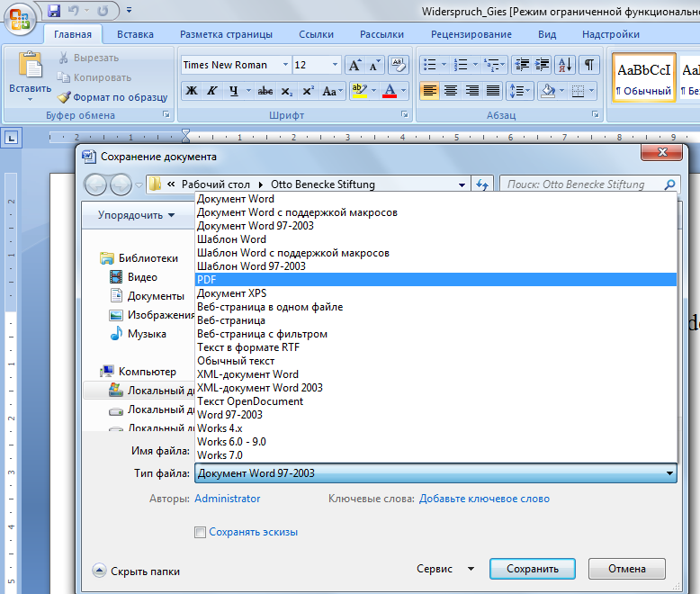Viewport: 700px width, 594px height.
Task: Click the Shrink Font icon
Action: (x=374, y=65)
